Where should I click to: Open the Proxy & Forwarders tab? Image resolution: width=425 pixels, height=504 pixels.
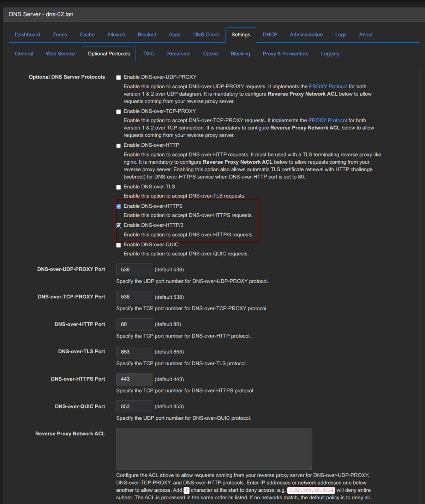tap(285, 54)
